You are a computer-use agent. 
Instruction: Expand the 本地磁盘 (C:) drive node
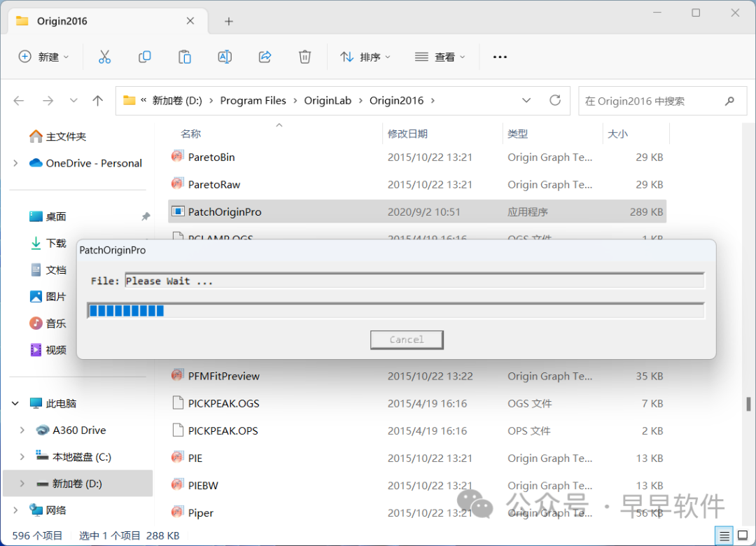coord(22,457)
